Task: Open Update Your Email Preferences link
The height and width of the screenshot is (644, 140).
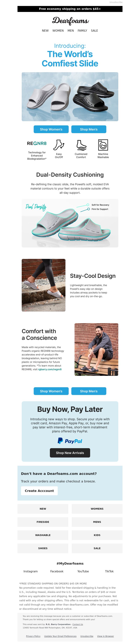Action: pos(60,636)
